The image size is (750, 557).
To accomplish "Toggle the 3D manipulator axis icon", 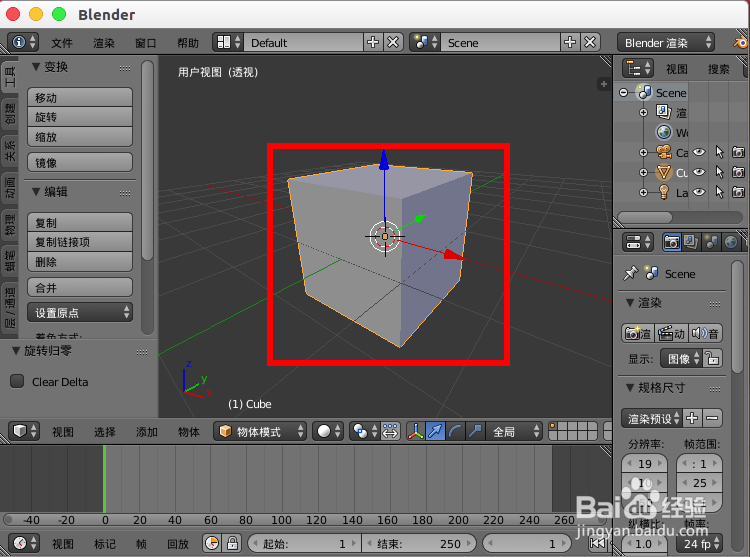I will [415, 431].
